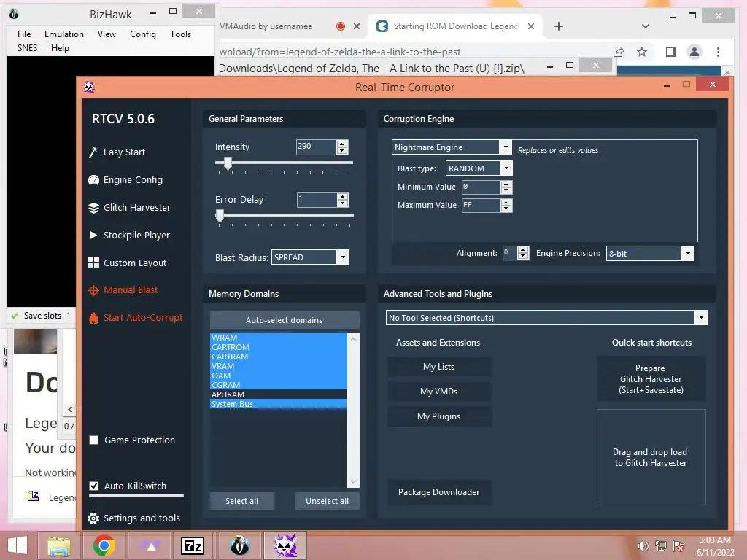Switch to Starting ROM Download Chrome tab

[455, 26]
